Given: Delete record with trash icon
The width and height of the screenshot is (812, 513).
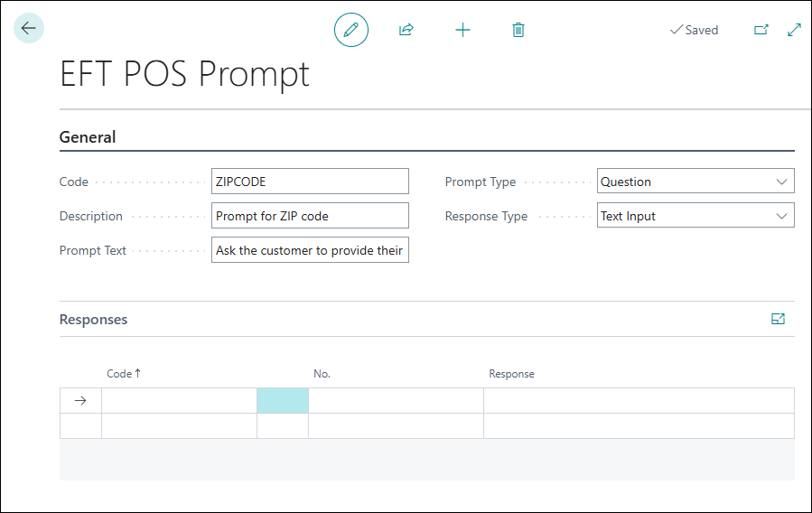Looking at the screenshot, I should click(518, 30).
